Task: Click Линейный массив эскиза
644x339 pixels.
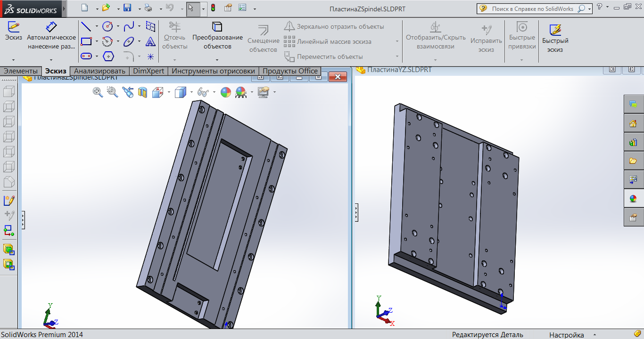Action: [328, 41]
